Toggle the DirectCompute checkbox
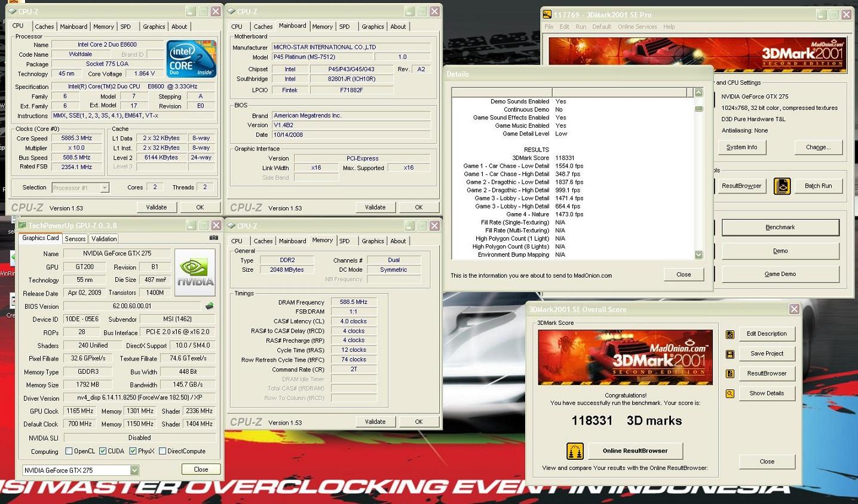The height and width of the screenshot is (504, 858). click(163, 451)
